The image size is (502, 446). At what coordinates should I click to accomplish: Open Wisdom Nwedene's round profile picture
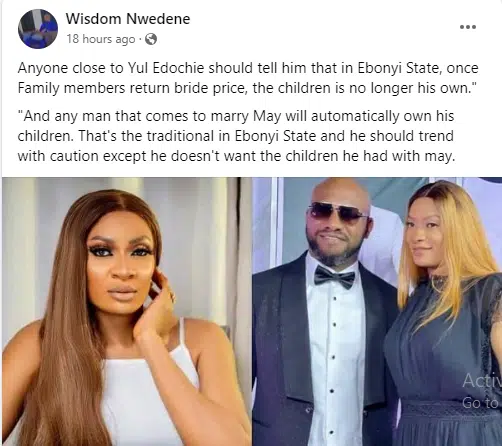click(38, 29)
